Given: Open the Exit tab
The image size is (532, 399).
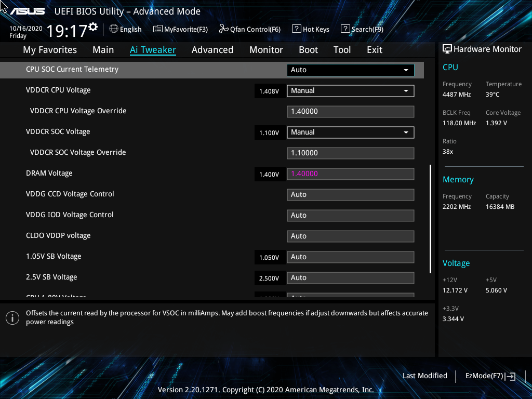Looking at the screenshot, I should [x=375, y=50].
